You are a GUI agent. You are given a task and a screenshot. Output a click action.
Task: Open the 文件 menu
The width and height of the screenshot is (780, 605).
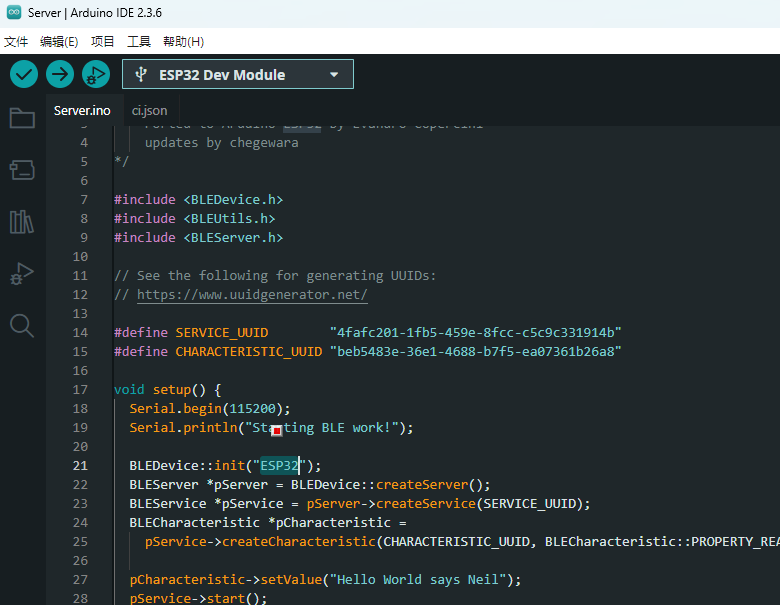[x=16, y=42]
